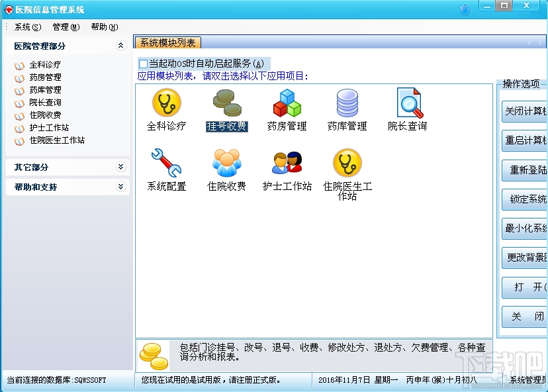Open the 住院收费 people group icon
The image size is (548, 392).
tap(227, 163)
